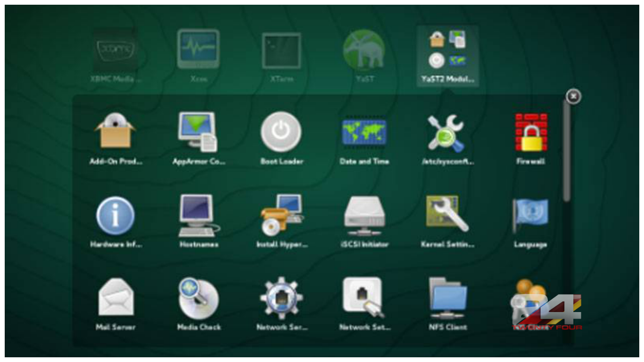Open the Media Check module
The width and height of the screenshot is (644, 362).
(198, 298)
